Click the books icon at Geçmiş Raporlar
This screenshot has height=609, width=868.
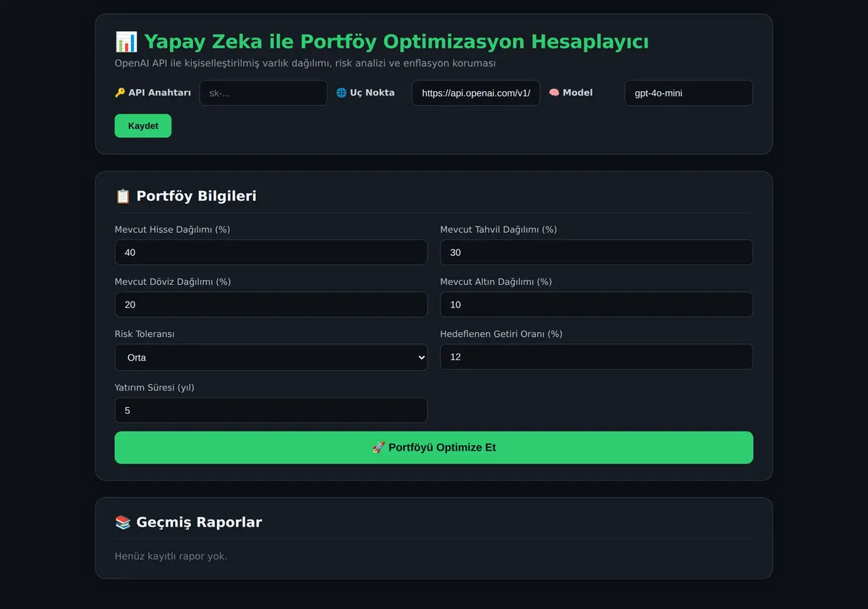point(123,522)
